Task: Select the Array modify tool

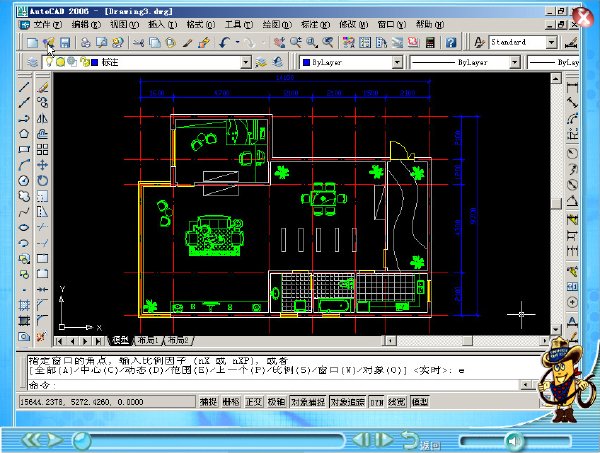Action: click(42, 149)
